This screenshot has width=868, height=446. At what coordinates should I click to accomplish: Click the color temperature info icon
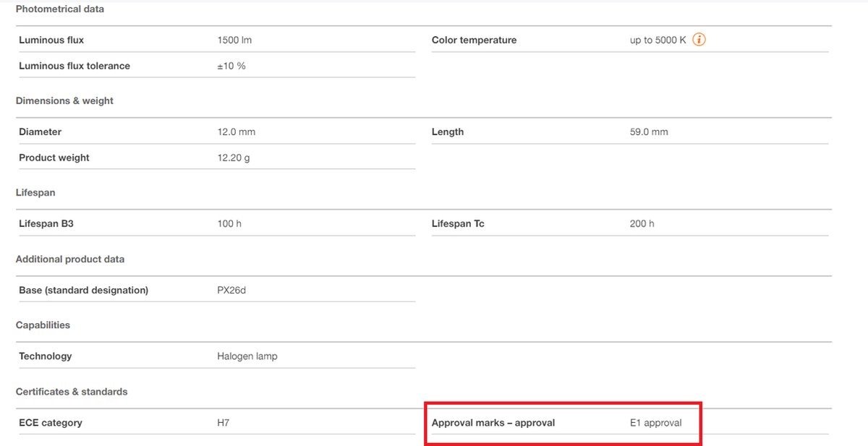[x=699, y=40]
